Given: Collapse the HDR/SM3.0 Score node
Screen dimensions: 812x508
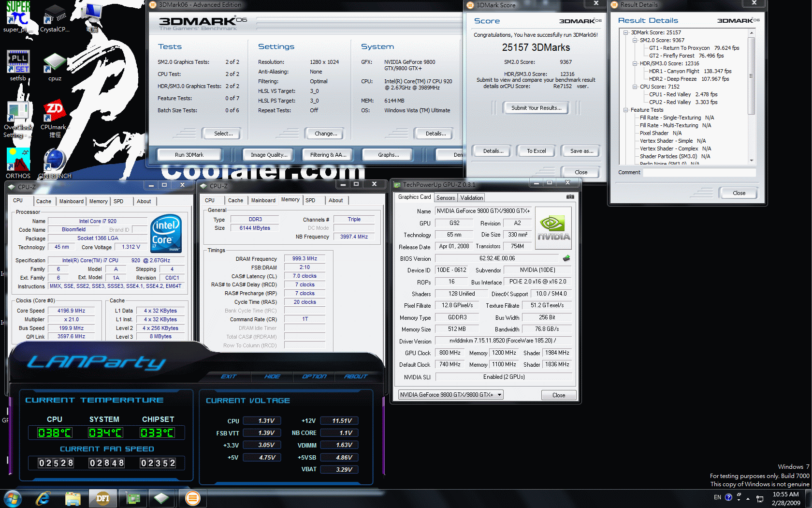Looking at the screenshot, I should [635, 63].
